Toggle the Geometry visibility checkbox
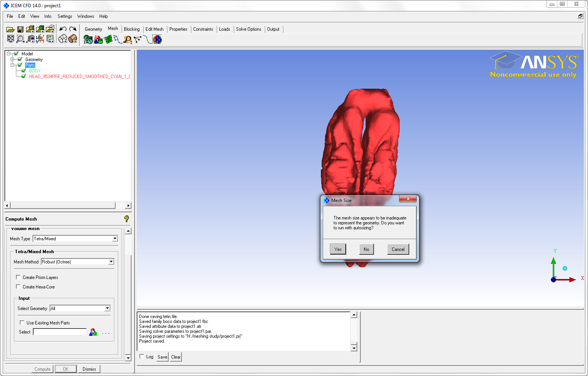This screenshot has width=588, height=376. coord(20,59)
